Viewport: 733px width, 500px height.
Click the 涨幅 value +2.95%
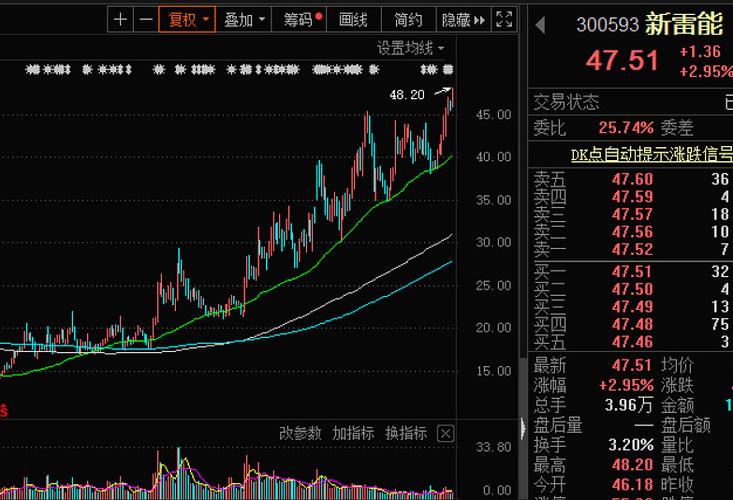click(x=626, y=385)
